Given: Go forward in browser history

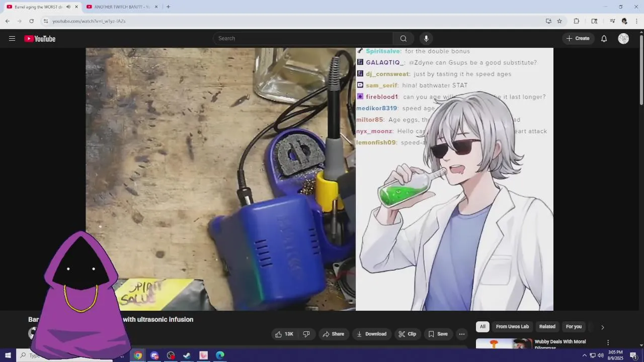Looking at the screenshot, I should click(20, 21).
